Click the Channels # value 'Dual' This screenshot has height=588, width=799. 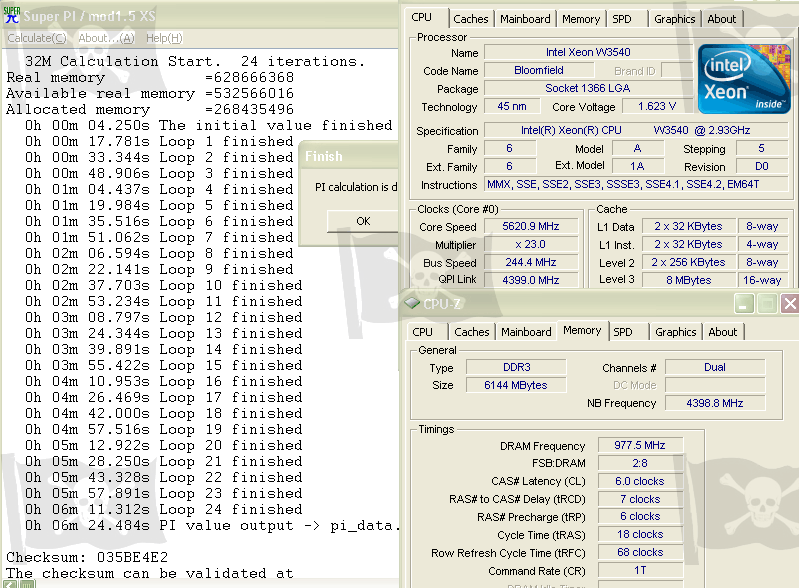pyautogui.click(x=714, y=367)
